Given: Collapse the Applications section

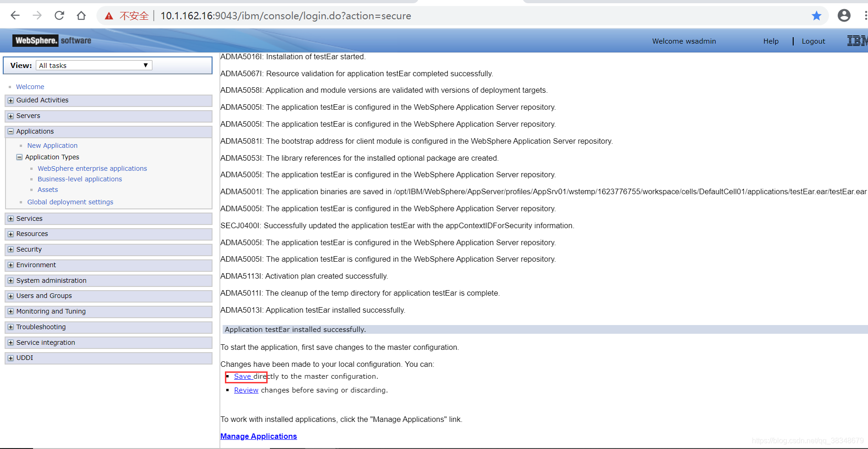Looking at the screenshot, I should point(11,131).
